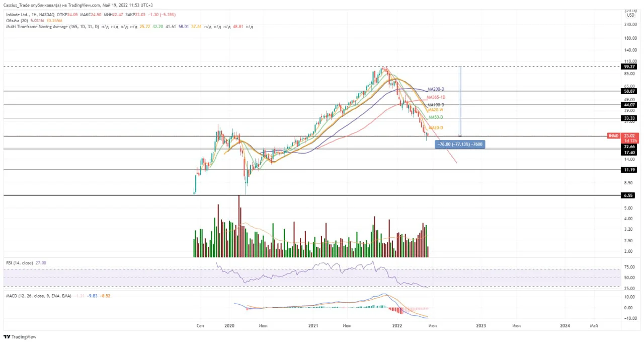Click the Cassius_Trade author name
This screenshot has height=343, width=644.
tap(15, 5)
